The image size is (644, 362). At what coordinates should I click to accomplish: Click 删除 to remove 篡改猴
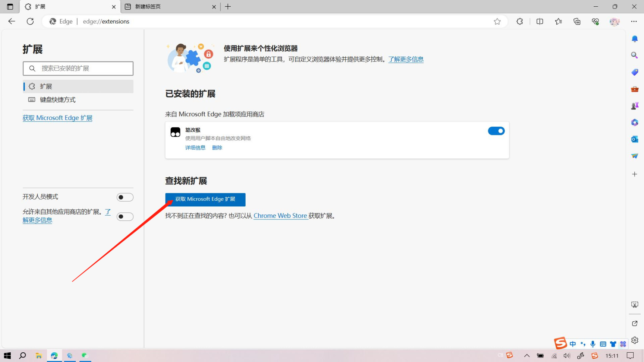(x=217, y=148)
